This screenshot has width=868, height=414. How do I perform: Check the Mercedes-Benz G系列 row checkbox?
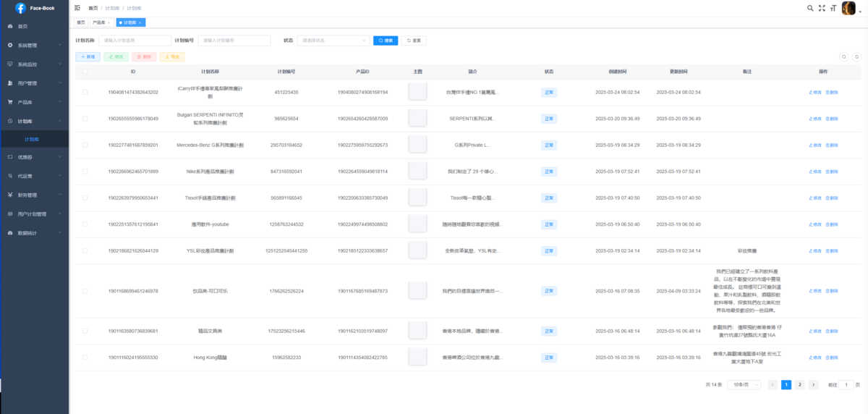85,145
